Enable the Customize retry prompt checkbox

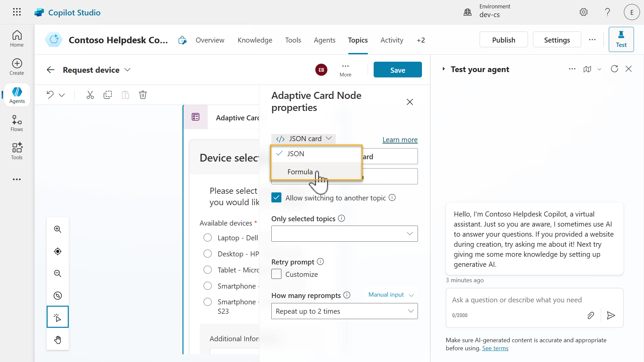click(x=276, y=274)
